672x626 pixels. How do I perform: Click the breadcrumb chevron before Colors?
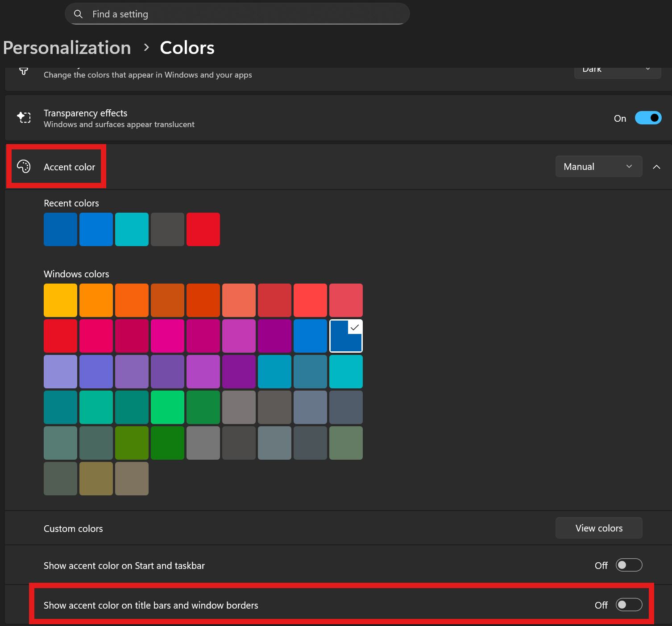click(146, 48)
